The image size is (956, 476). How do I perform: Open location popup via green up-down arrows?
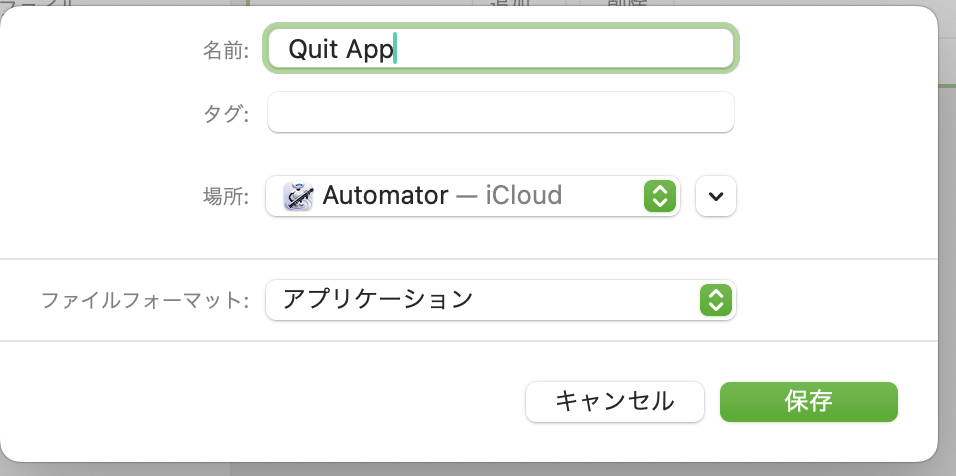660,196
